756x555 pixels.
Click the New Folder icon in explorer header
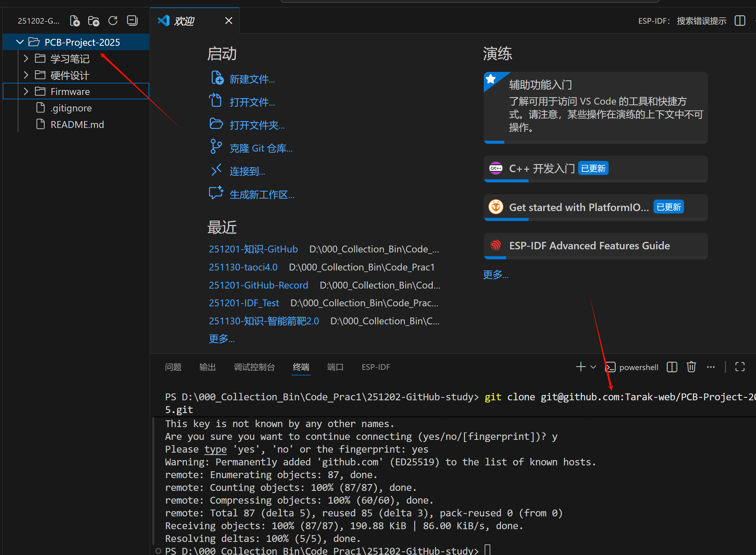click(x=94, y=21)
